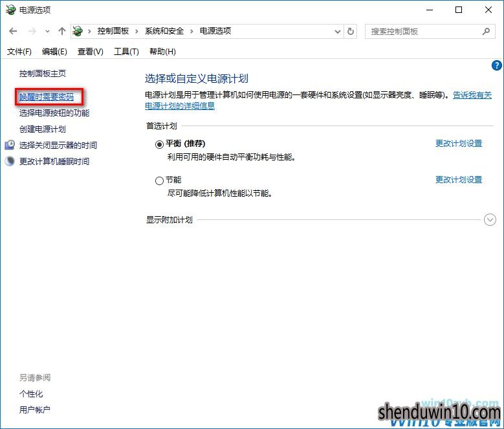Open the 查看(V) menu
Image resolution: width=504 pixels, height=429 pixels.
[91, 51]
